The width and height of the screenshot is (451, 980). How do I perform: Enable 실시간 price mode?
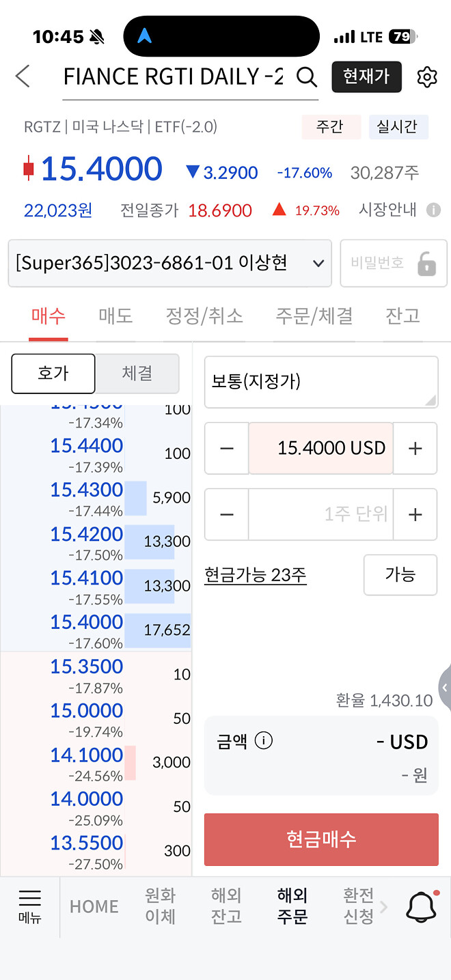(x=398, y=127)
